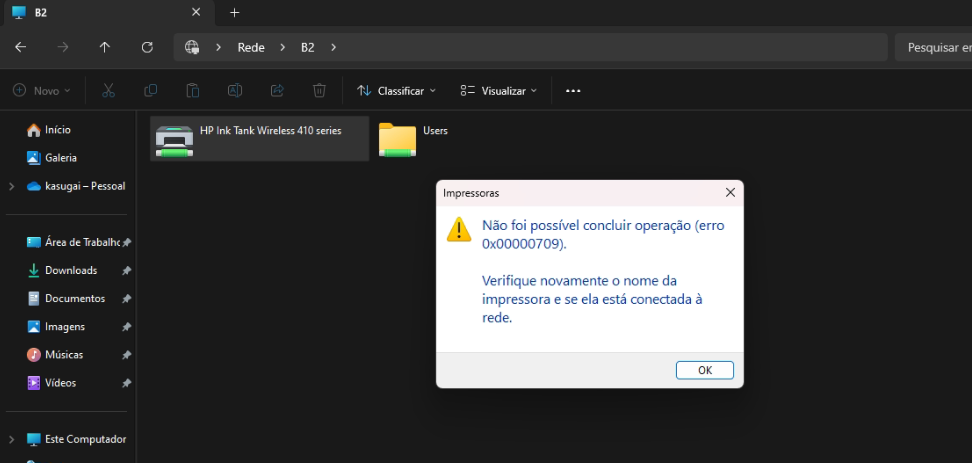This screenshot has height=463, width=972.
Task: Click the Pesquisar search field
Action: [934, 47]
